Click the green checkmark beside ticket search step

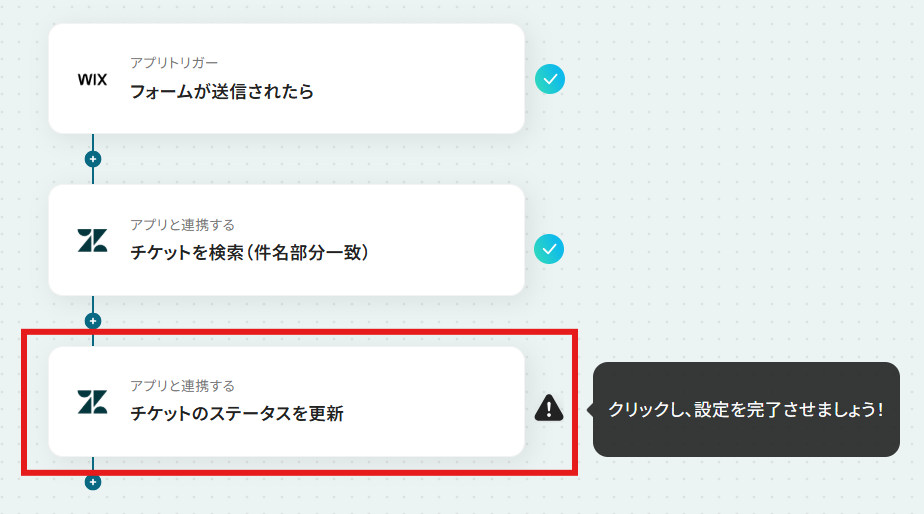pos(549,249)
